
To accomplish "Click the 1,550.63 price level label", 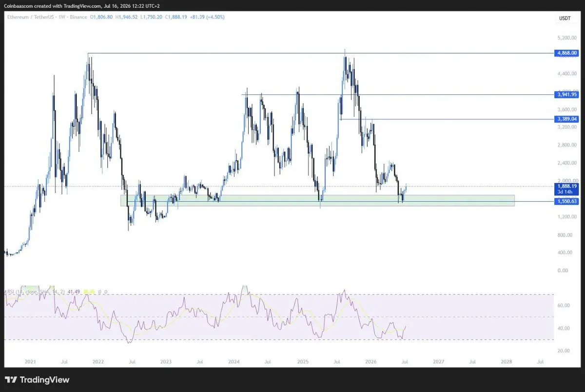I will (x=566, y=201).
